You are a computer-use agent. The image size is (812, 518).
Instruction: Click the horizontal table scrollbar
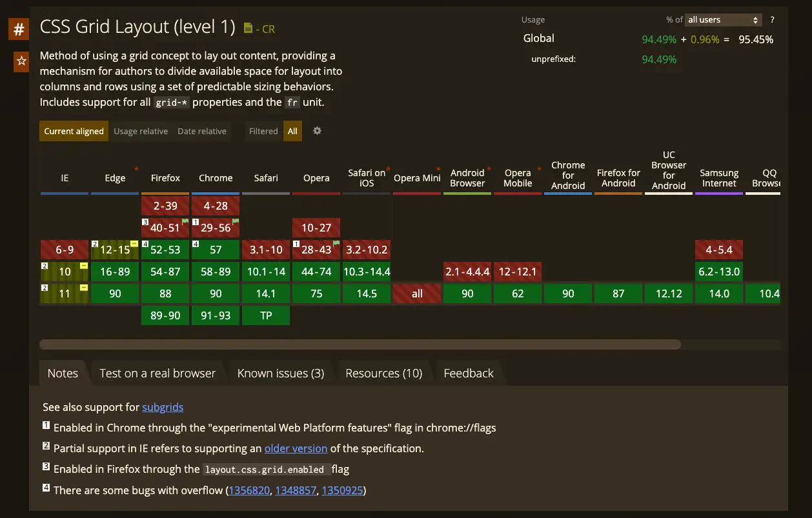[x=360, y=344]
